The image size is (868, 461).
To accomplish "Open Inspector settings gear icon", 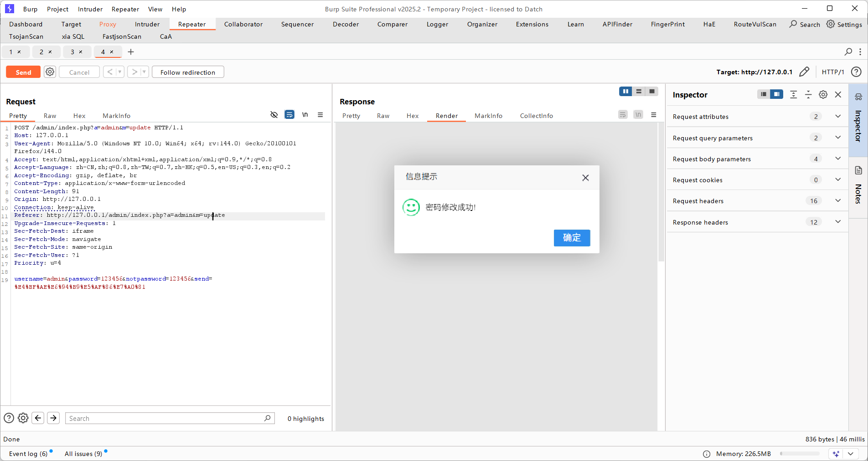I will (823, 95).
